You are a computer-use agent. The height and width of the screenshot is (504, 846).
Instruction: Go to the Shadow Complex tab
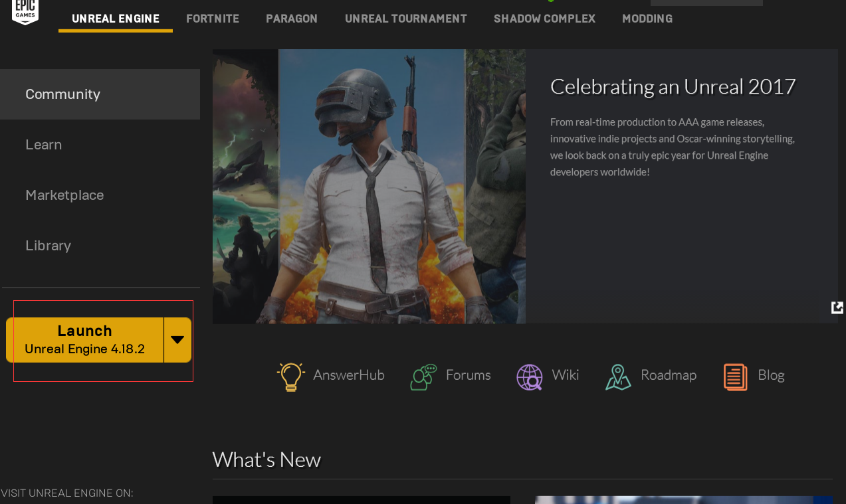click(544, 19)
